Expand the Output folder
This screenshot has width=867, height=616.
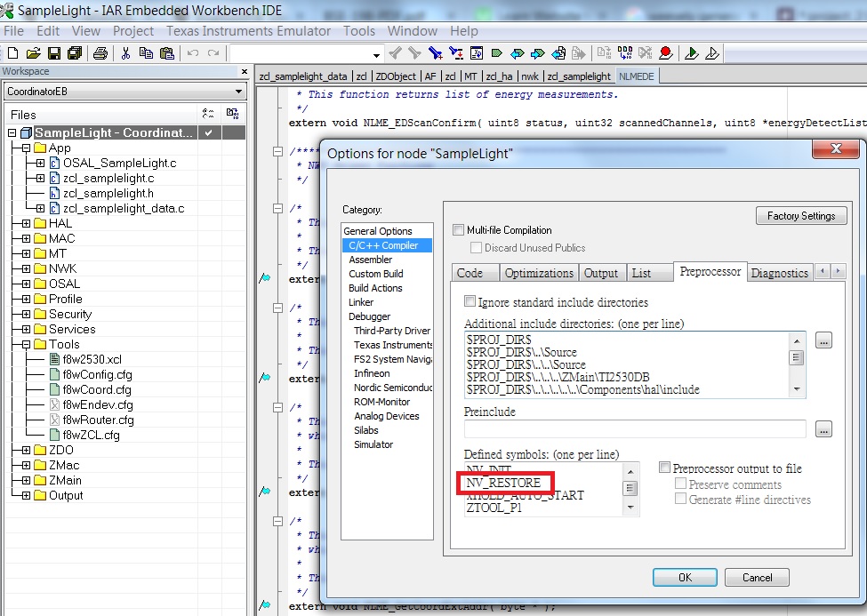[26, 495]
